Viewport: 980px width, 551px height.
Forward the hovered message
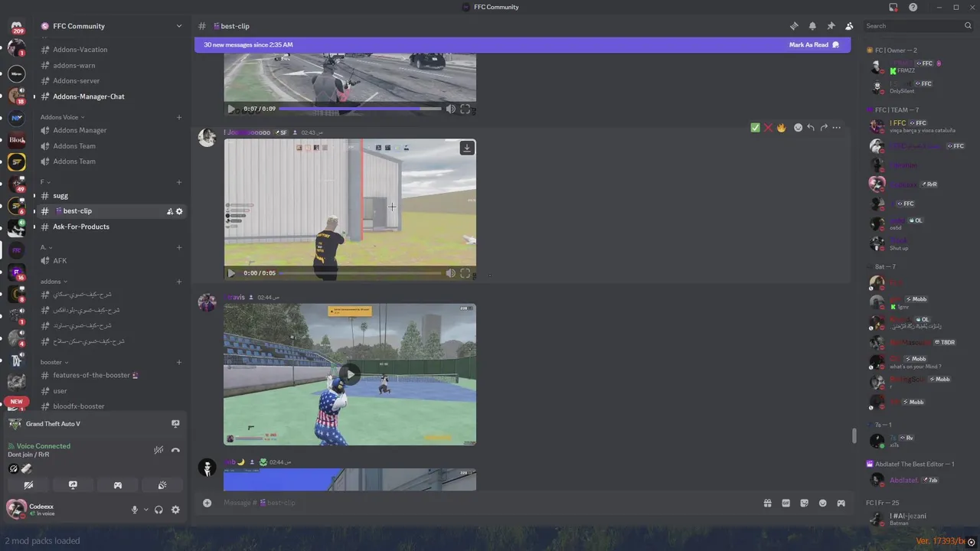pyautogui.click(x=824, y=128)
